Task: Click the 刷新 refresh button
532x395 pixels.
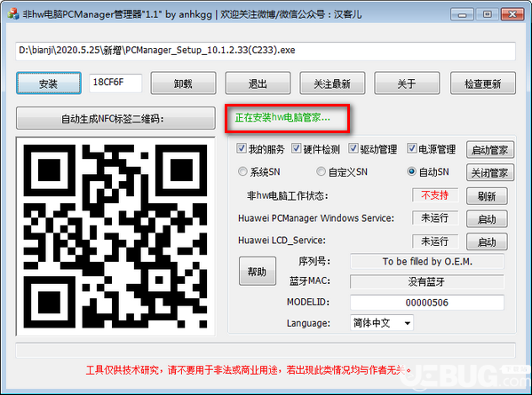Action: point(487,196)
